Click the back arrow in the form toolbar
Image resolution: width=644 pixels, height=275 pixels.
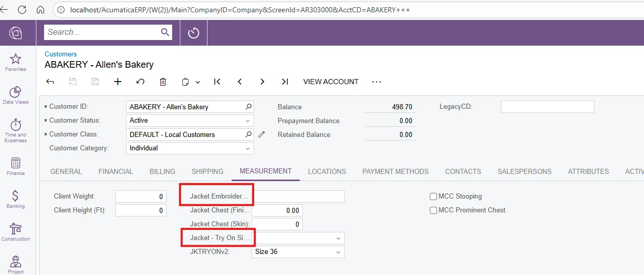tap(50, 82)
